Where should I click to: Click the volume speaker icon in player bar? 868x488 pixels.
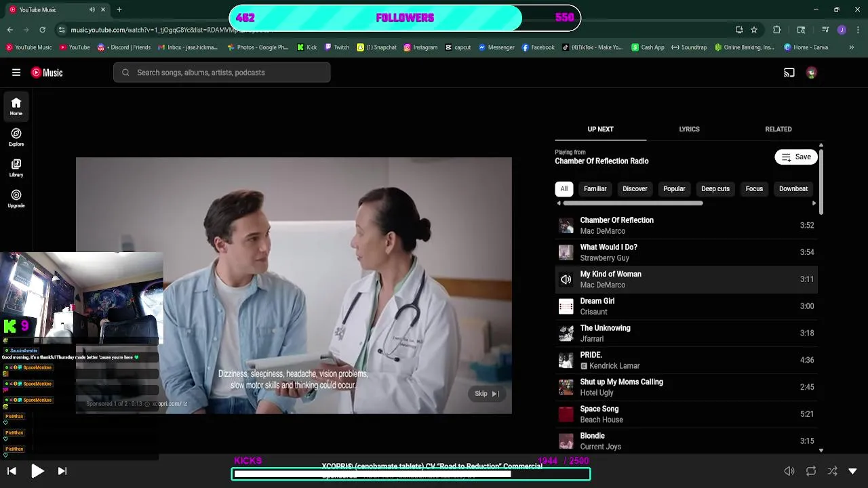coord(789,471)
